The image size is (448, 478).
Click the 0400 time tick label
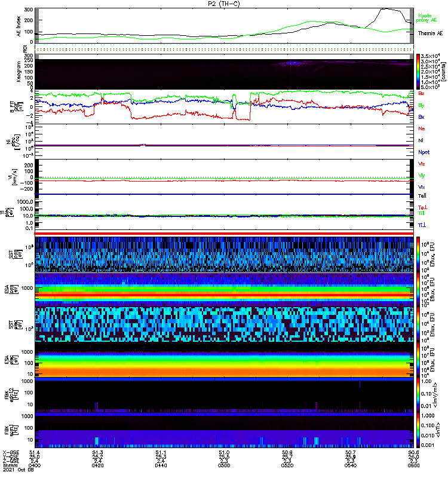[x=34, y=465]
